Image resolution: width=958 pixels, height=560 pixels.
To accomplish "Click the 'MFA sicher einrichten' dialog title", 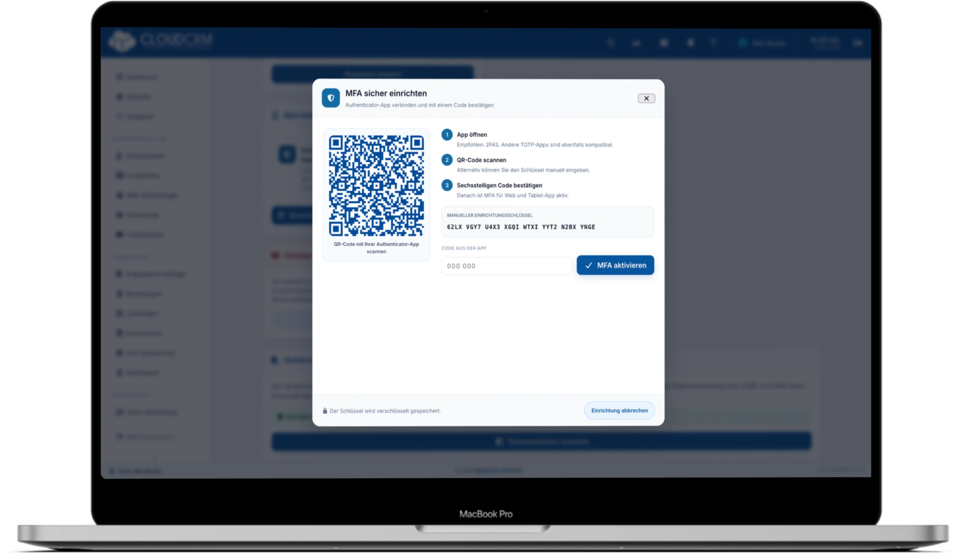I will (x=386, y=93).
